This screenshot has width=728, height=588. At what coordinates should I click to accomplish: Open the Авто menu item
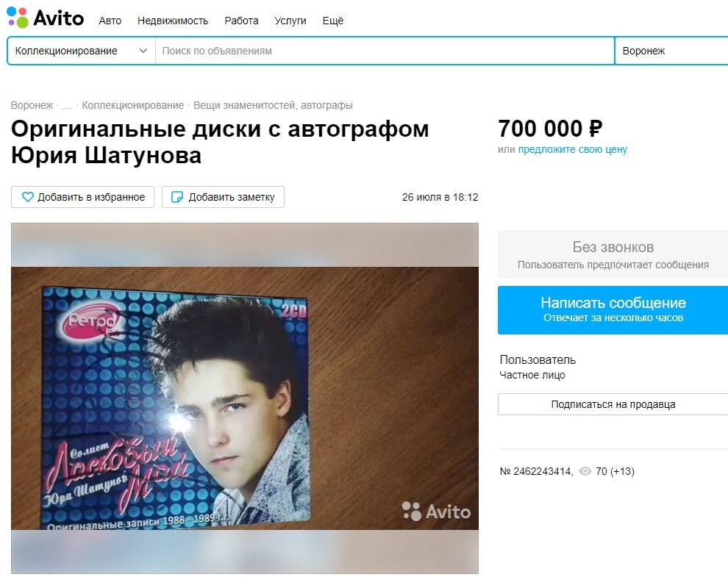(110, 21)
